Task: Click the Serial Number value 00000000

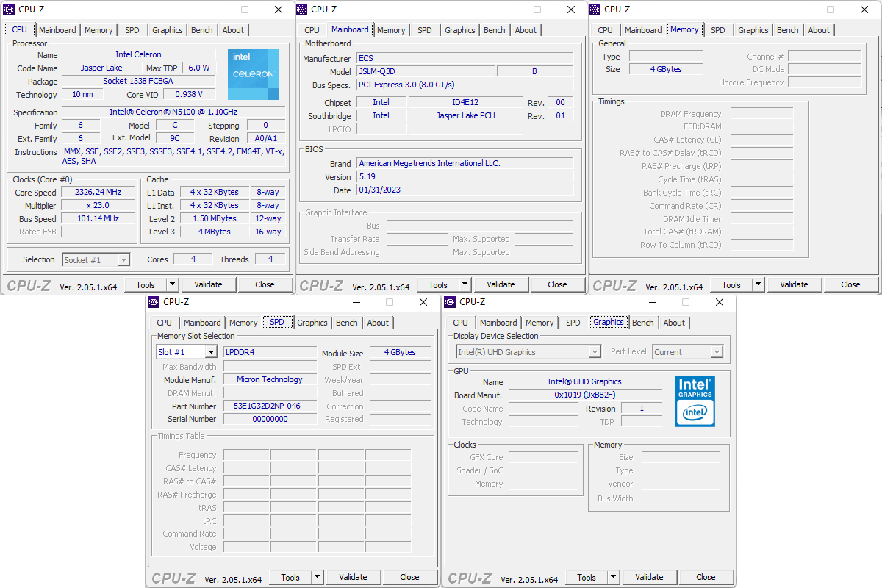Action: point(270,419)
